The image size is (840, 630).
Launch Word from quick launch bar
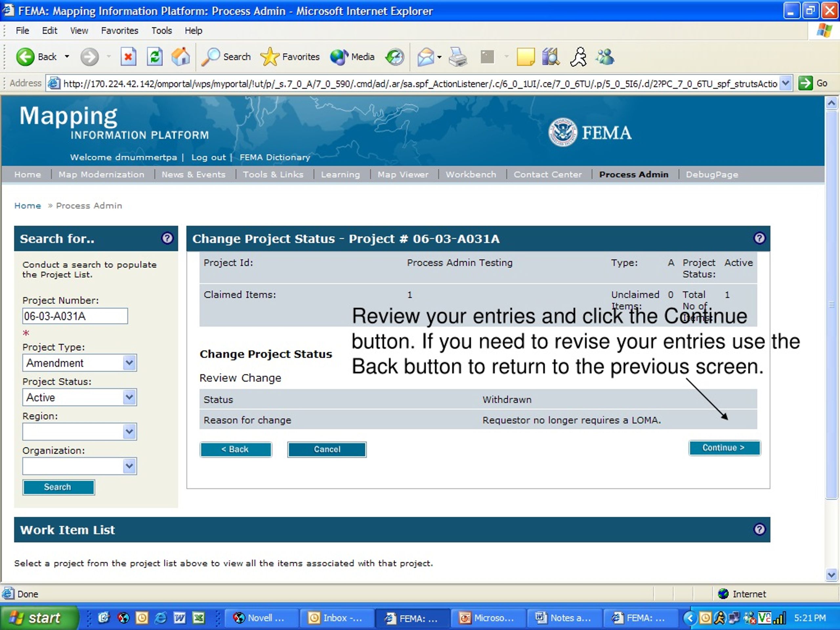179,618
